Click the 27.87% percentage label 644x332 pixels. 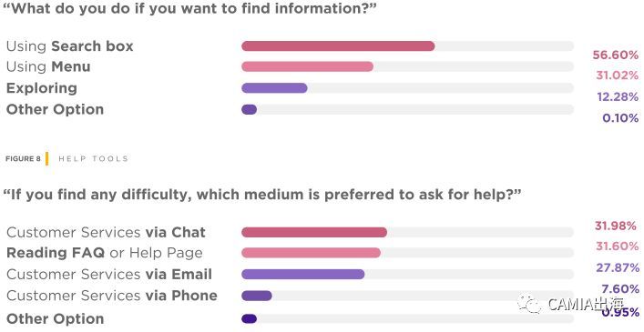pyautogui.click(x=618, y=267)
